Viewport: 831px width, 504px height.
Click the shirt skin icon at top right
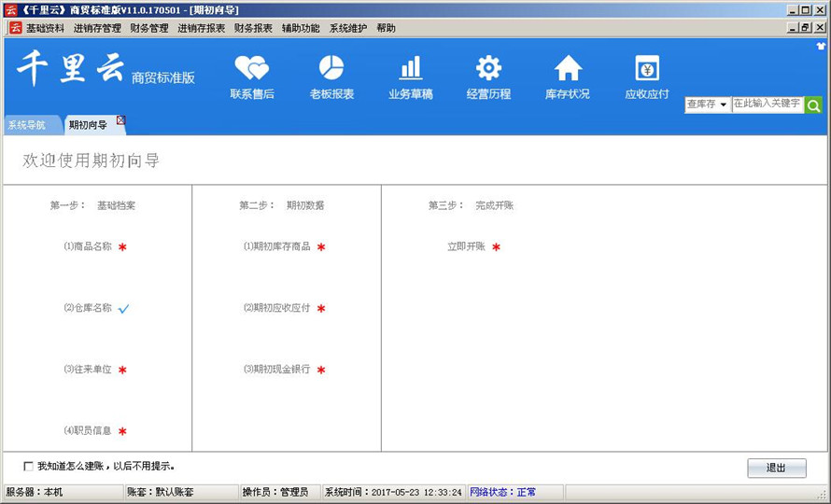[x=821, y=45]
